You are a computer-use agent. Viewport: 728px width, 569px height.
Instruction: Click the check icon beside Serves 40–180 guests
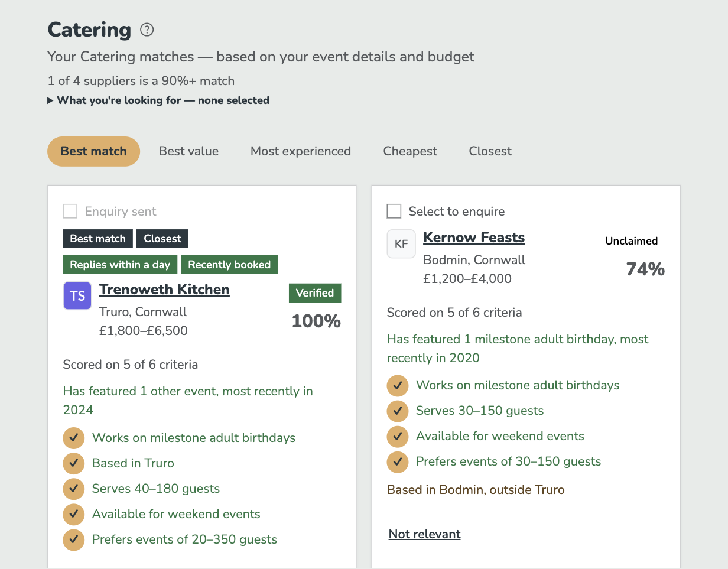74,489
